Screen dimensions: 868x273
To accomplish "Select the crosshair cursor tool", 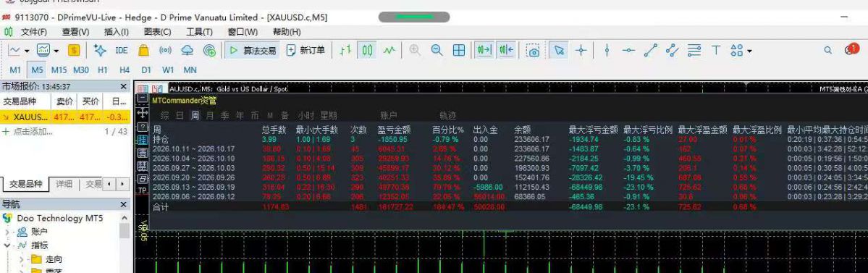I will (x=581, y=51).
